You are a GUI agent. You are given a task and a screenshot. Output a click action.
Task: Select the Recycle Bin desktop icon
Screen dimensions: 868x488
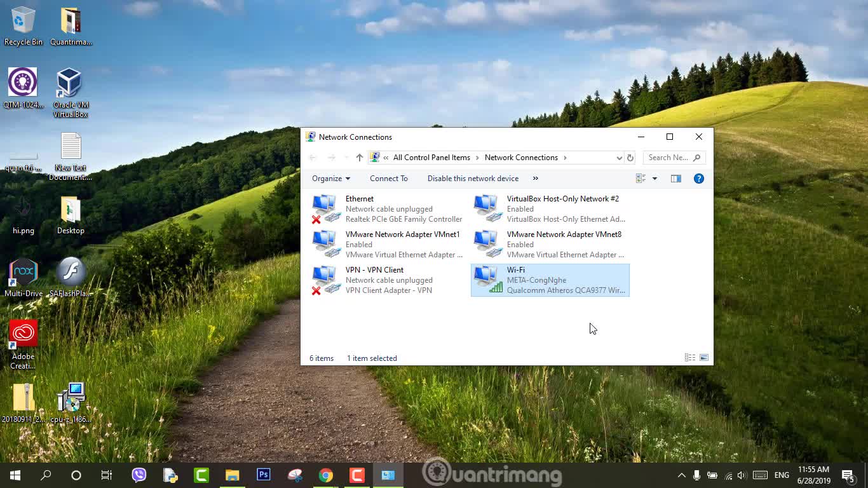pyautogui.click(x=24, y=27)
